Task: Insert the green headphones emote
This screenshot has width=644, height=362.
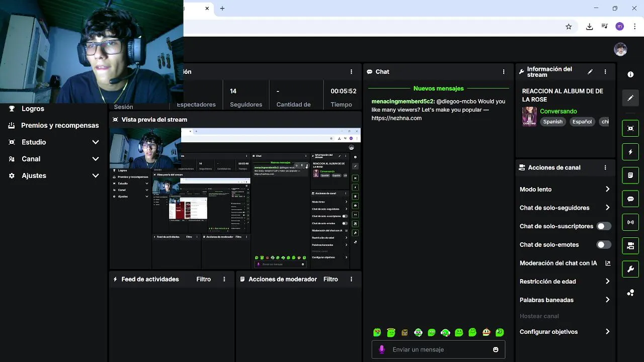Action: (x=418, y=332)
